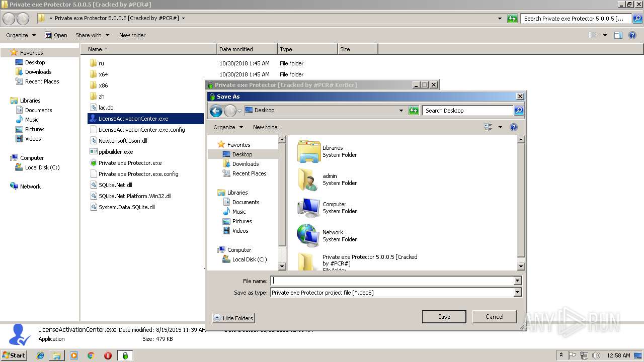
Task: Select LicenseActivationCenter.exe file
Action: pyautogui.click(x=133, y=119)
